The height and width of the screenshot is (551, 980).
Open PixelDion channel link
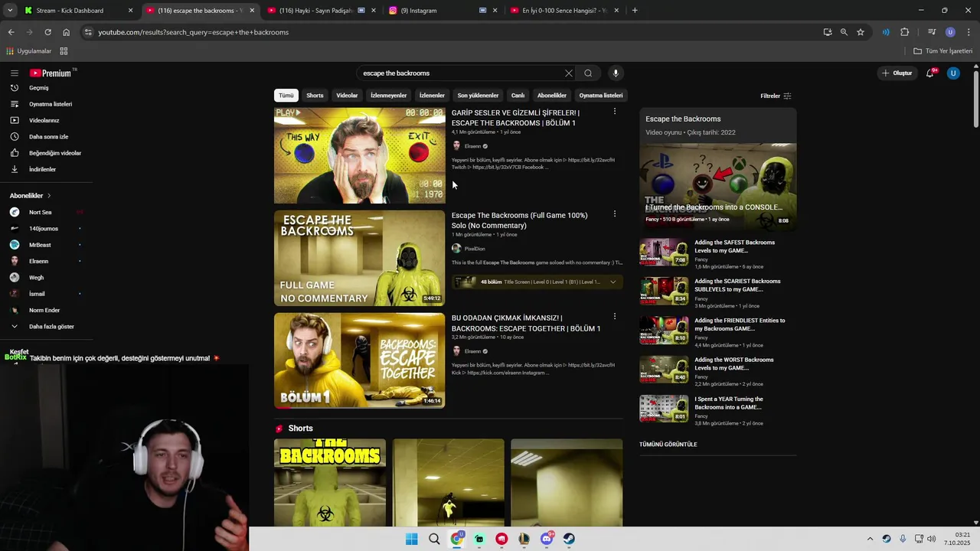coord(475,249)
